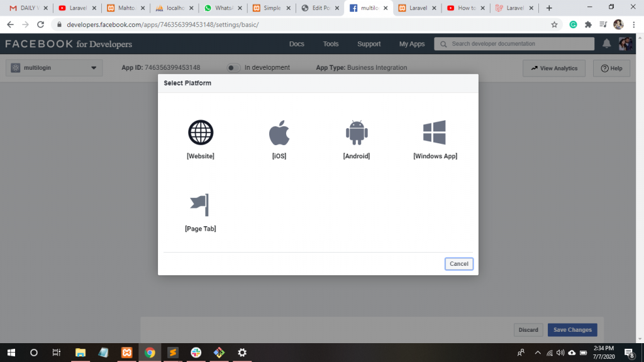Image resolution: width=644 pixels, height=362 pixels.
Task: Switch to the localhost phpMyAdmin tab
Action: tap(174, 8)
